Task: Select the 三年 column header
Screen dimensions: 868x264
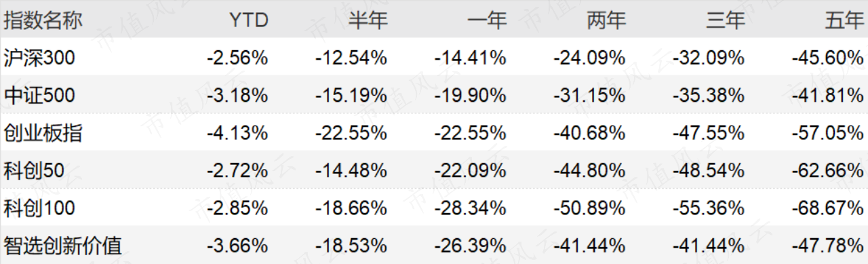Action: click(x=725, y=20)
